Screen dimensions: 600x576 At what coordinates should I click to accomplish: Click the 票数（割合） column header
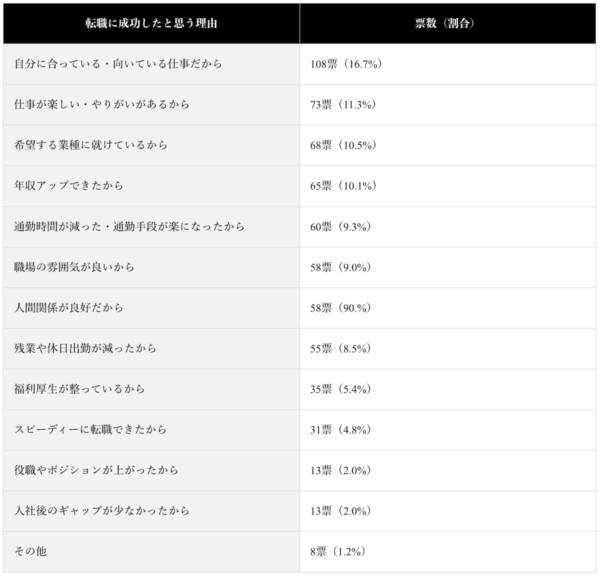coord(448,23)
